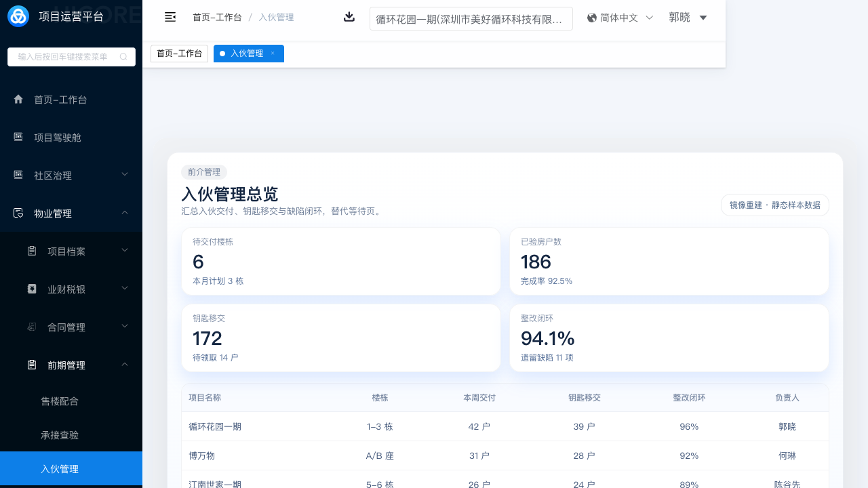Screen dimensions: 868x488
Task: Click the 镜像重建 · 静态样本数据 button
Action: point(774,205)
